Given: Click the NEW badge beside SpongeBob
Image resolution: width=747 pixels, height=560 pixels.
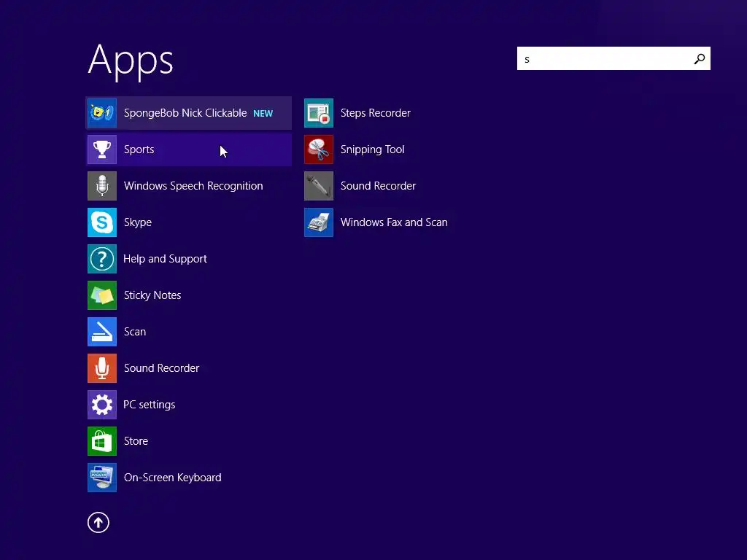Looking at the screenshot, I should [263, 113].
